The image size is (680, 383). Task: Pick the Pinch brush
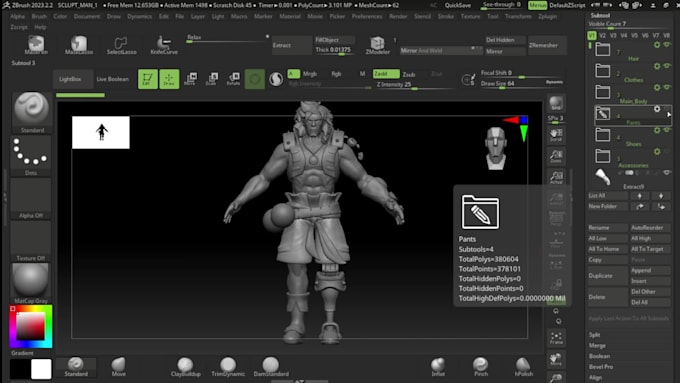point(481,367)
